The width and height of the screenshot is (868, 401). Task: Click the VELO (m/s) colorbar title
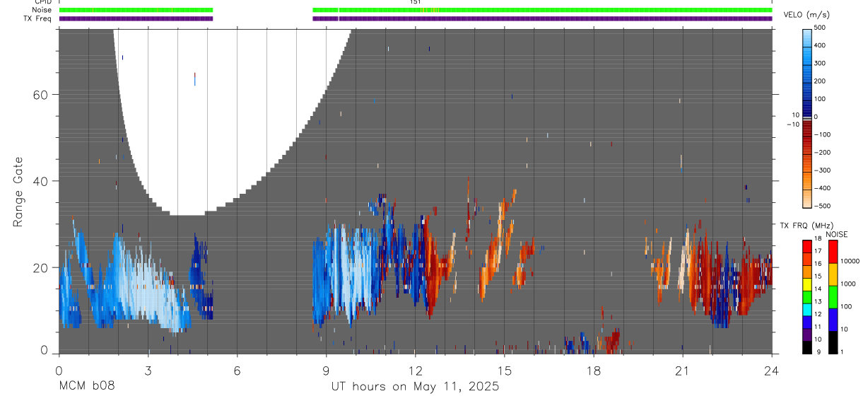pyautogui.click(x=807, y=15)
